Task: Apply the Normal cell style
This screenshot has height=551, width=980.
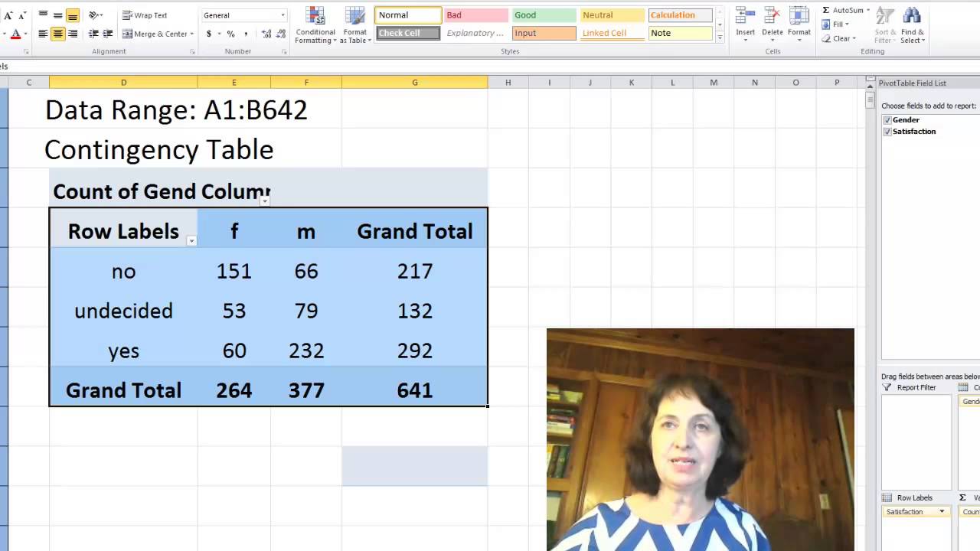Action: (x=409, y=15)
